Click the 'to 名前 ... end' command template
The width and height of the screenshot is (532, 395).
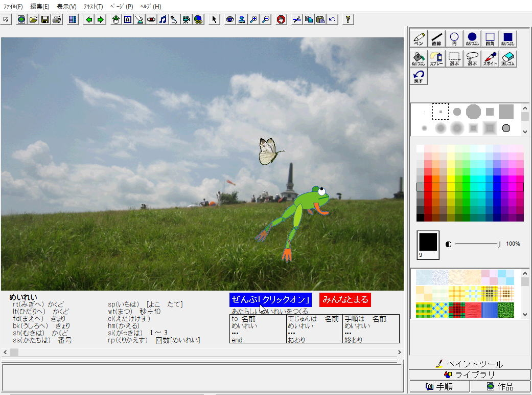258,329
